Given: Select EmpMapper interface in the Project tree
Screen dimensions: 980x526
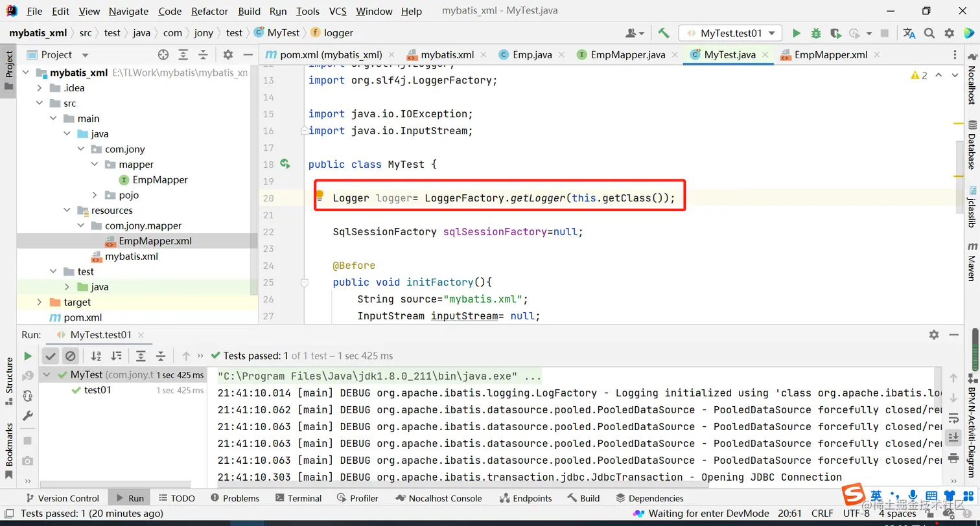Looking at the screenshot, I should pos(160,180).
